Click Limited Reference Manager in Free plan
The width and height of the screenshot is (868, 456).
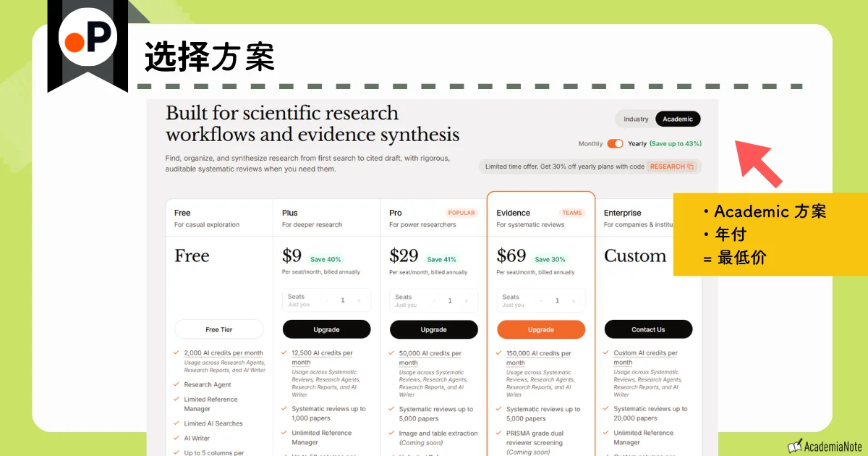coord(210,404)
